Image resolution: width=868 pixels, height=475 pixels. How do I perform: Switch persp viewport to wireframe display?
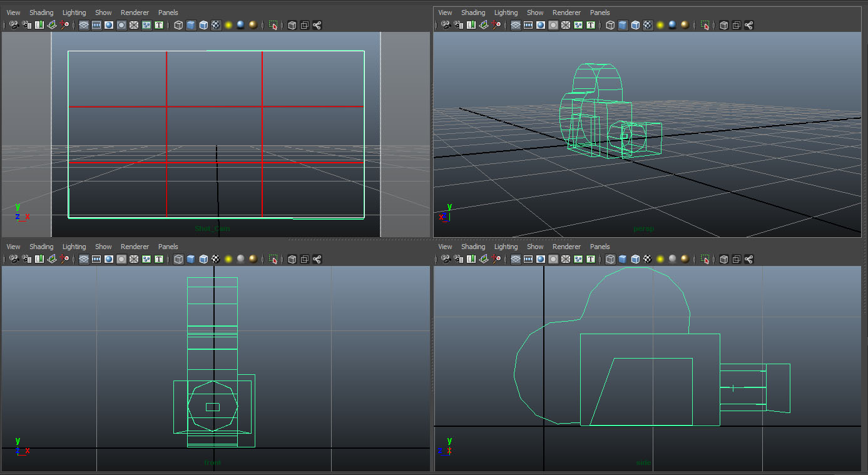[x=610, y=25]
